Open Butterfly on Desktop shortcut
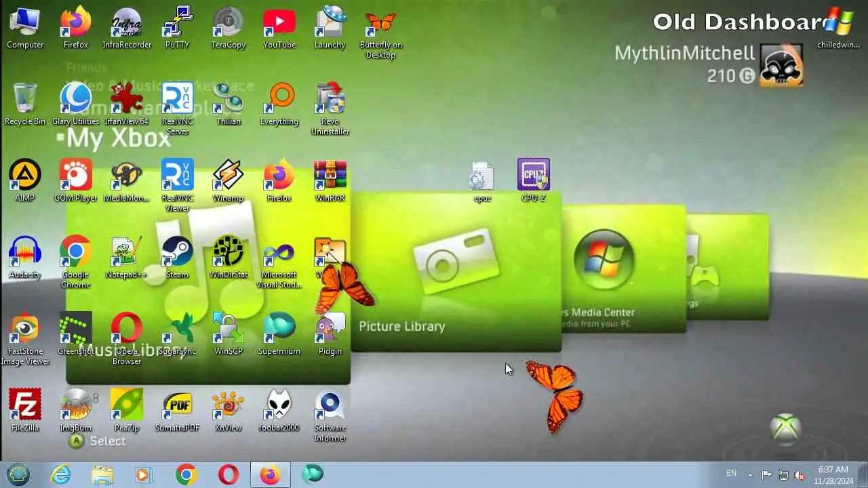Image resolution: width=868 pixels, height=488 pixels. [380, 33]
